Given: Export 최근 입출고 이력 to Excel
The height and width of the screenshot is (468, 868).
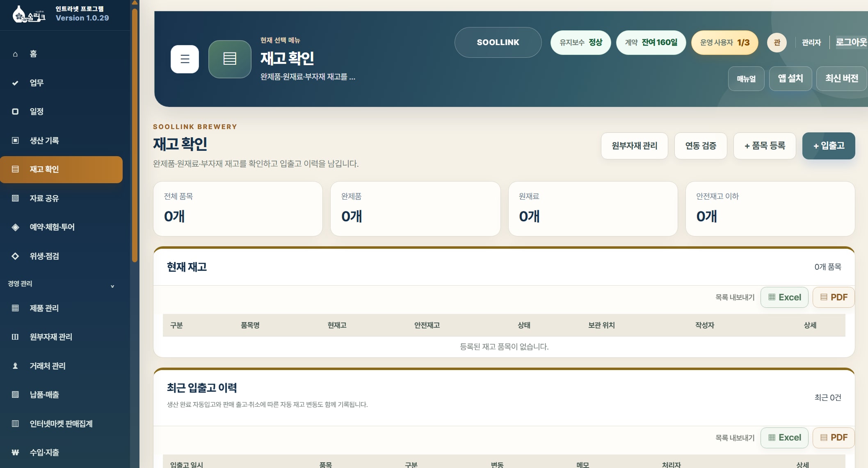Looking at the screenshot, I should tap(784, 438).
